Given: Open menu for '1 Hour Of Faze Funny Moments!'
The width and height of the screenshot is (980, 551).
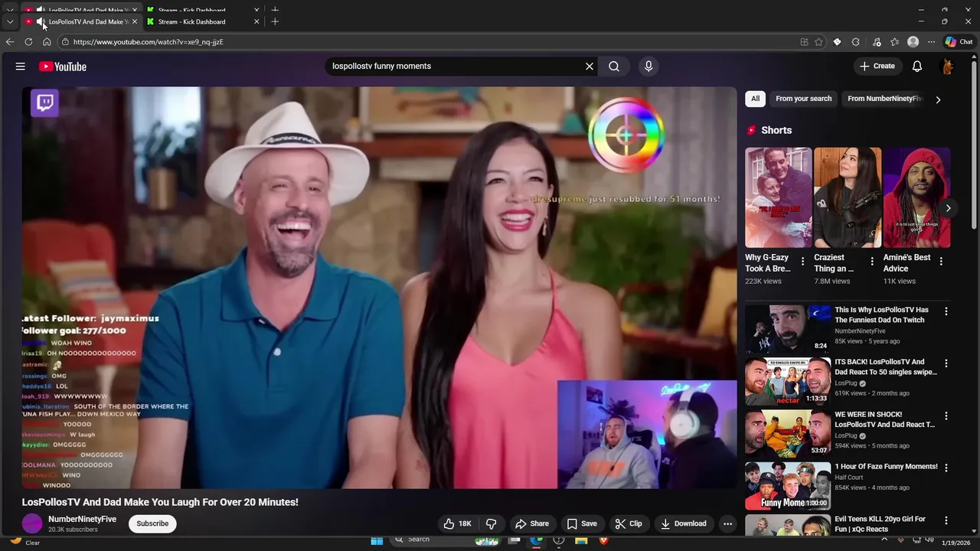Looking at the screenshot, I should (x=946, y=468).
